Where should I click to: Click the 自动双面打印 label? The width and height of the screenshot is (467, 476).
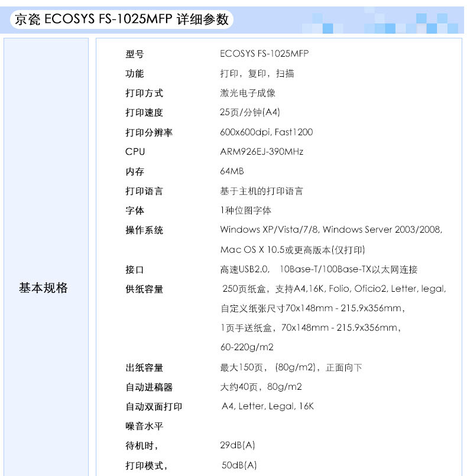[153, 407]
